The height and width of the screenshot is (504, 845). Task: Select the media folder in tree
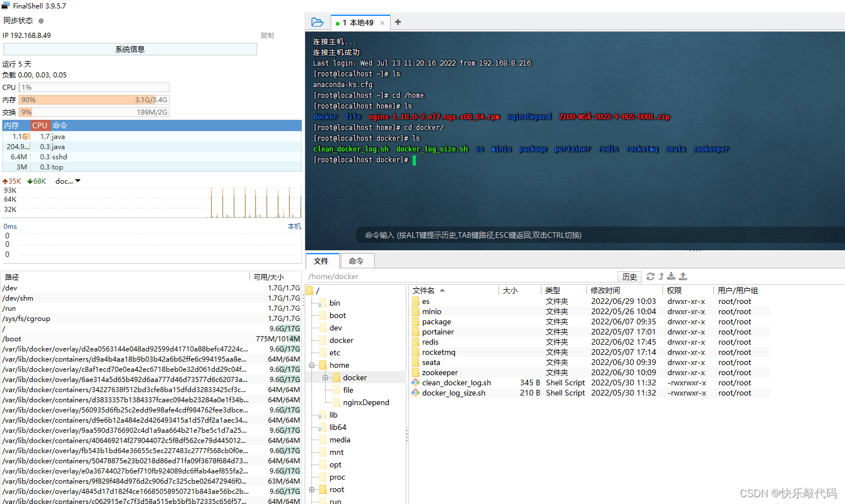point(340,440)
